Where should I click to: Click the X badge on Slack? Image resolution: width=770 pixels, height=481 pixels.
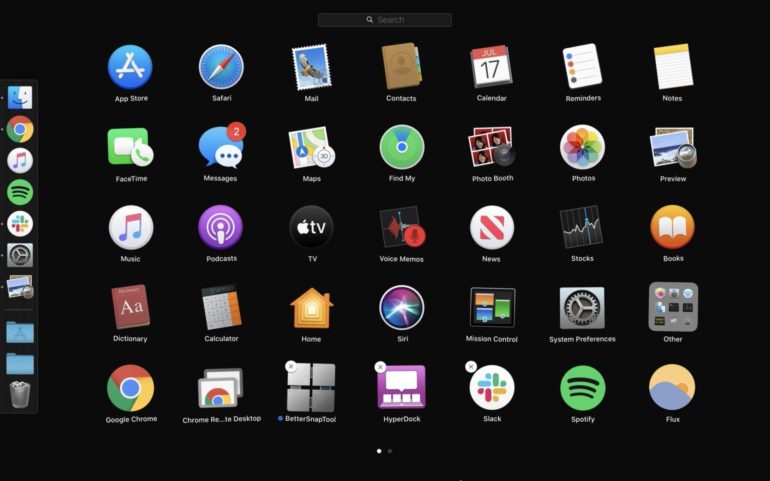471,367
